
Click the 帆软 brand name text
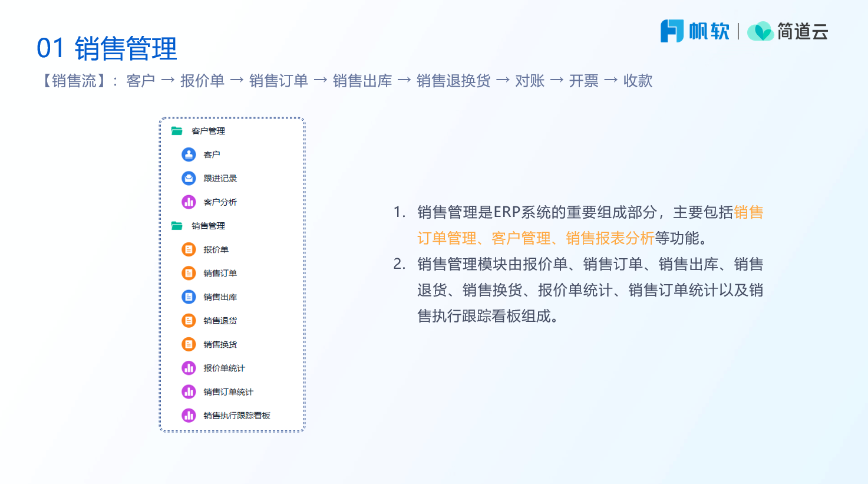[x=709, y=31]
